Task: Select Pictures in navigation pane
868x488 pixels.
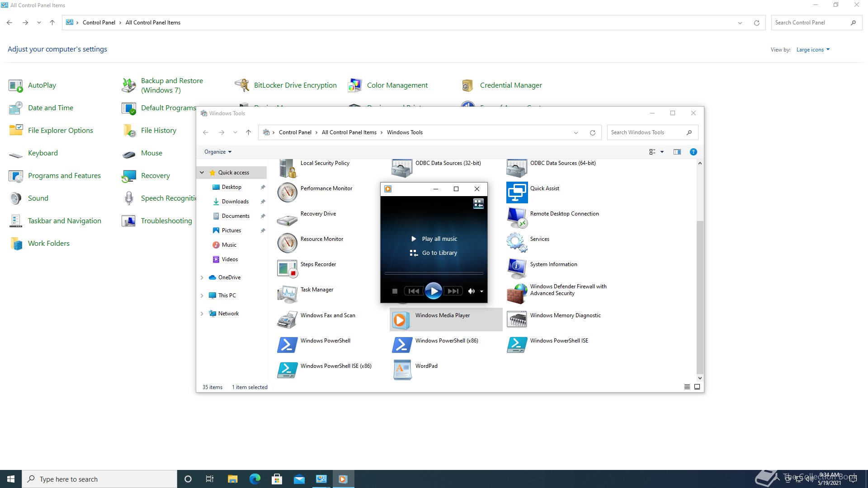Action: click(x=231, y=230)
